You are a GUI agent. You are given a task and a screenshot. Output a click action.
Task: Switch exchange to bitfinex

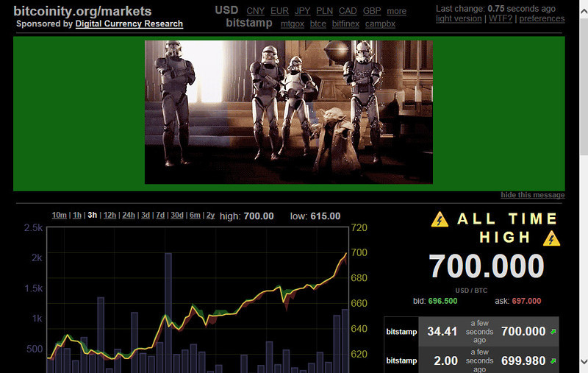coord(345,24)
